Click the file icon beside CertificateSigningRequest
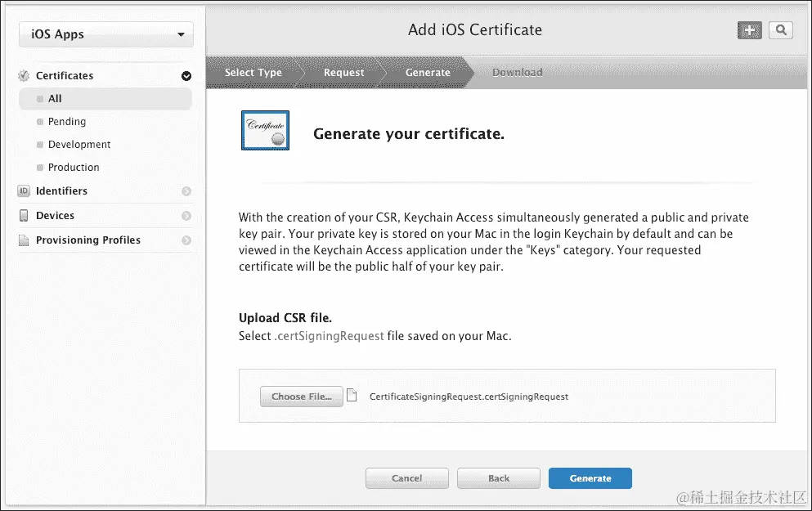Screen dimensions: 812x511 click(x=352, y=396)
